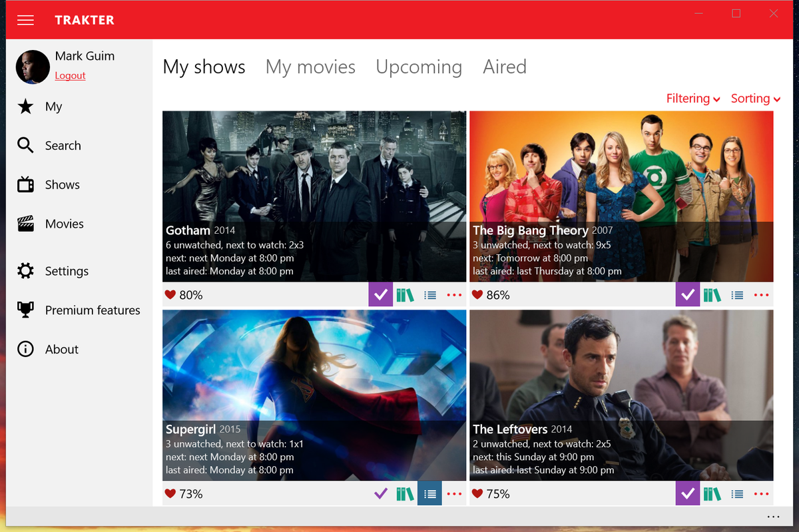Click Mark Guim's profile avatar
Screen dimensions: 799x532
(33, 67)
